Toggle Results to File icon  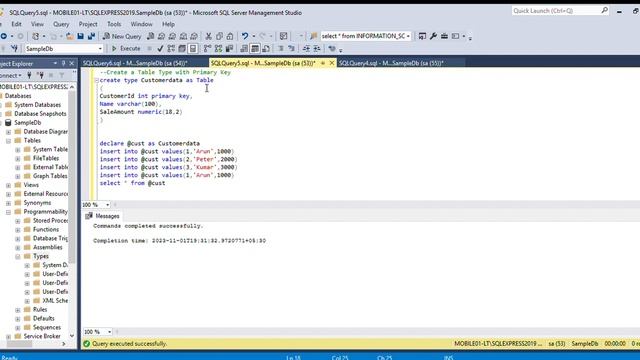[266, 49]
